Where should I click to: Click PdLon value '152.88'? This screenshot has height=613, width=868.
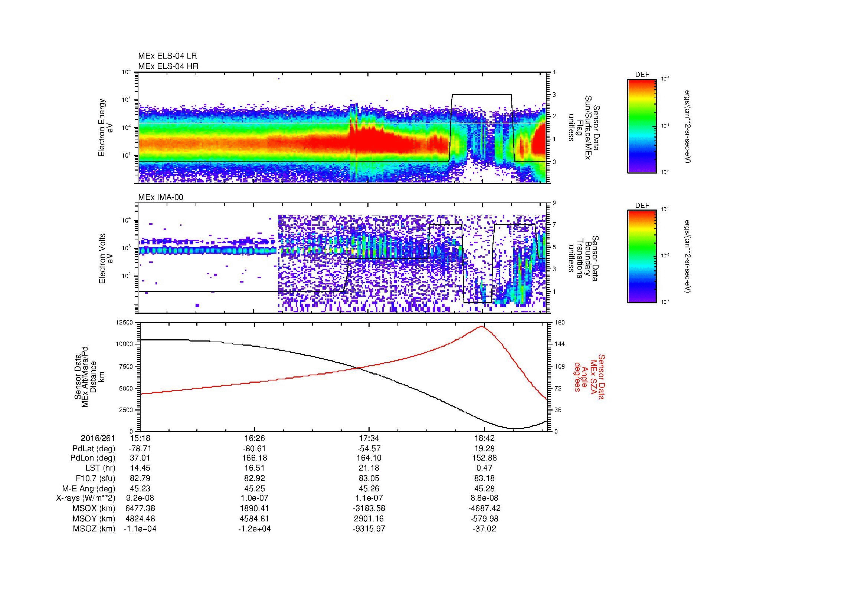(x=484, y=458)
